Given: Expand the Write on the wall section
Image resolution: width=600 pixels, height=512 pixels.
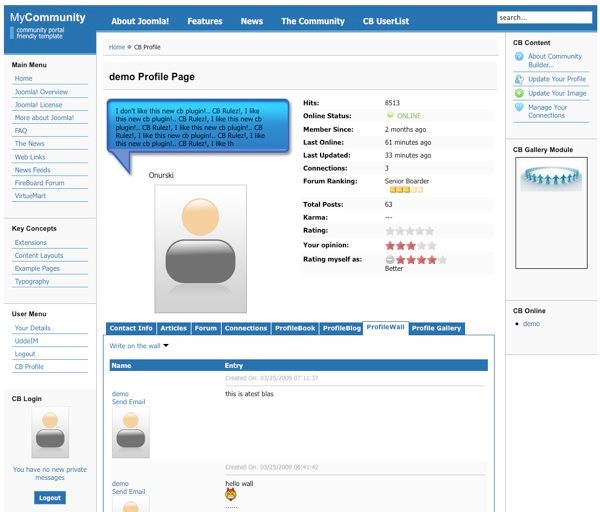Looking at the screenshot, I should (139, 346).
